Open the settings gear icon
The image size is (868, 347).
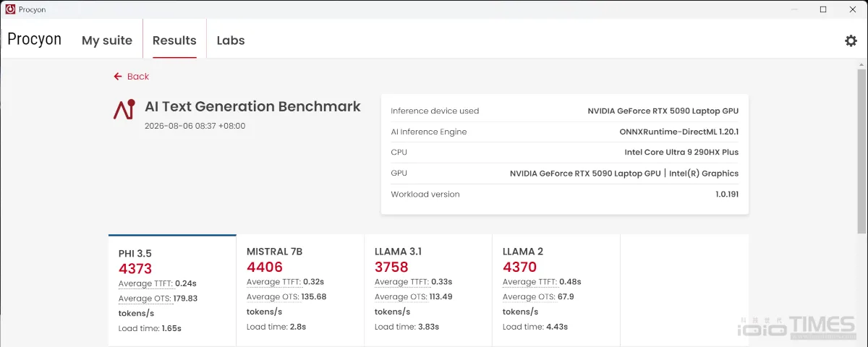(851, 40)
